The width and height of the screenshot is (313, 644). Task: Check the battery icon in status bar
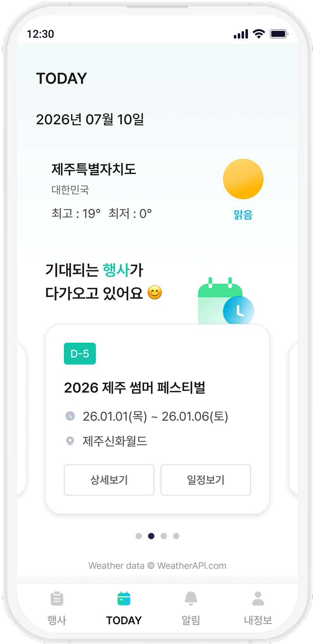pos(279,34)
